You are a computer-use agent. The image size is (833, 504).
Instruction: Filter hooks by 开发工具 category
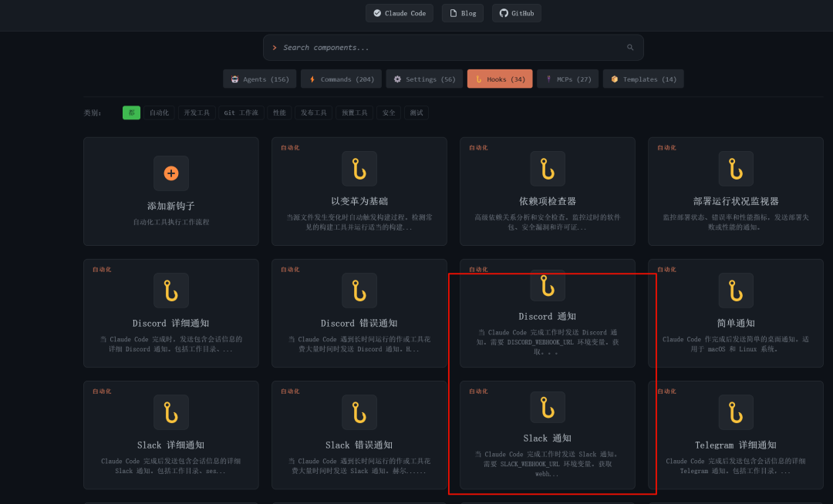coord(197,113)
